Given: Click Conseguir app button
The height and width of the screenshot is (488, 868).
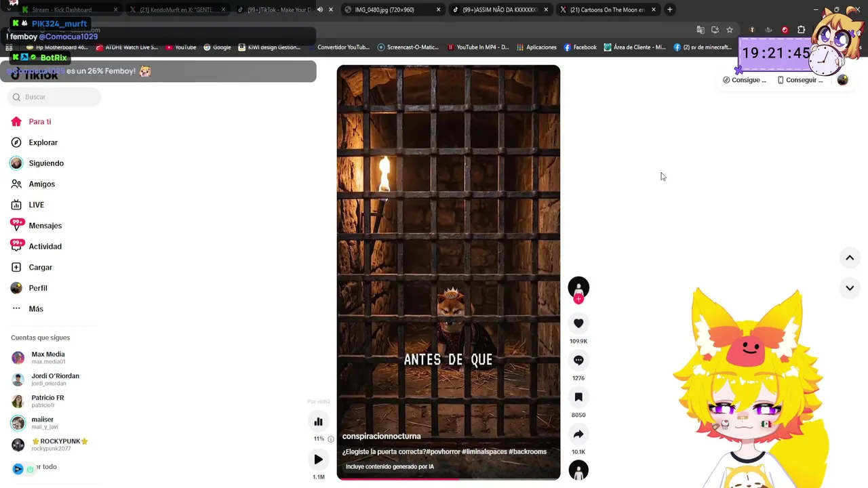Looking at the screenshot, I should (800, 80).
